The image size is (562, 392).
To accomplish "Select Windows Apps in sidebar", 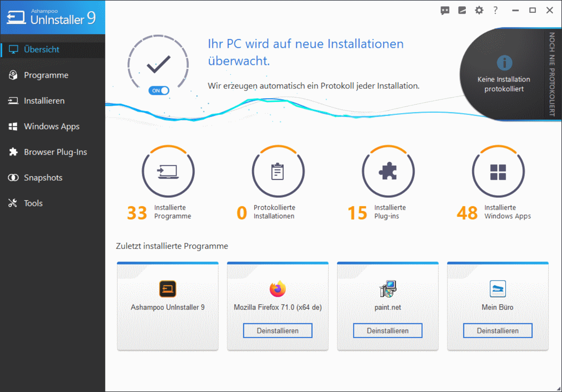I will (x=52, y=126).
